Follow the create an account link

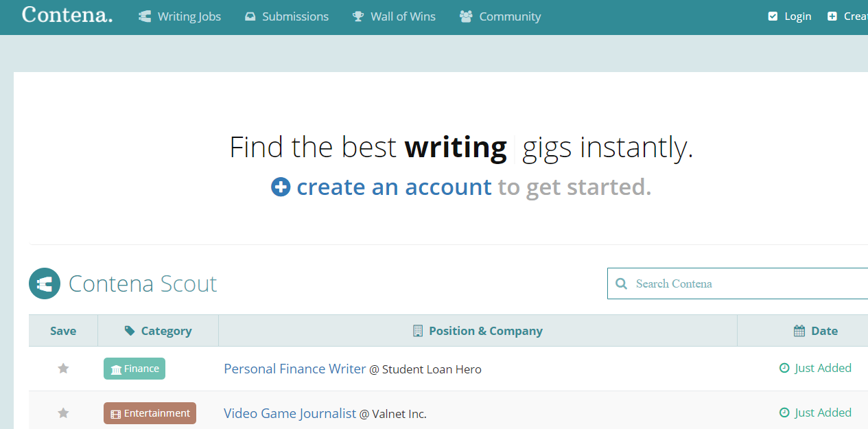coord(394,187)
